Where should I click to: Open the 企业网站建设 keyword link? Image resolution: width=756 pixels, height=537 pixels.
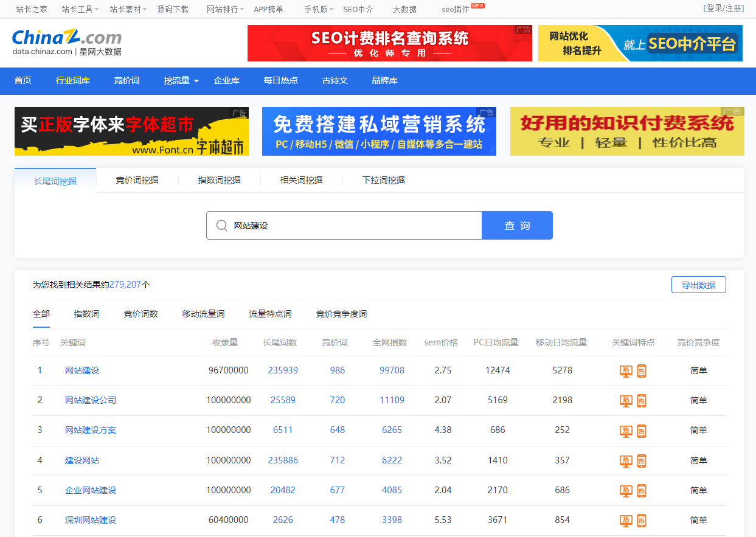click(x=91, y=490)
